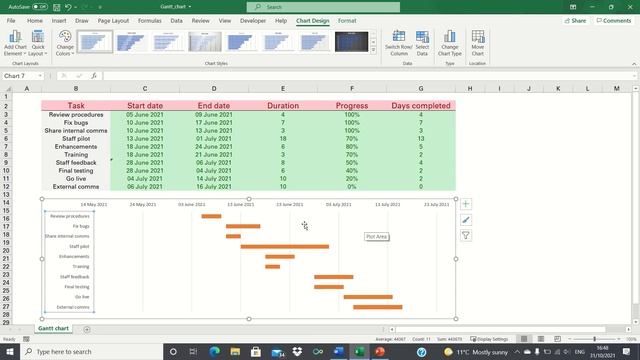640x360 pixels.
Task: Open PowerPoint from taskbar
Action: (x=380, y=351)
